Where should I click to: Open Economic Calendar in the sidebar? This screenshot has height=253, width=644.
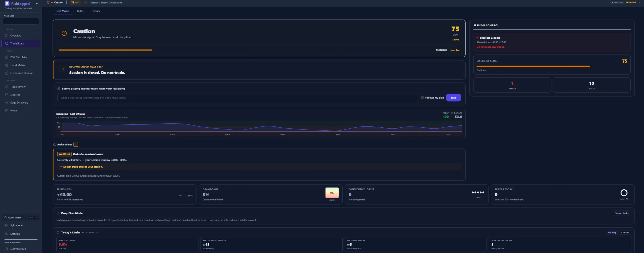click(x=21, y=73)
